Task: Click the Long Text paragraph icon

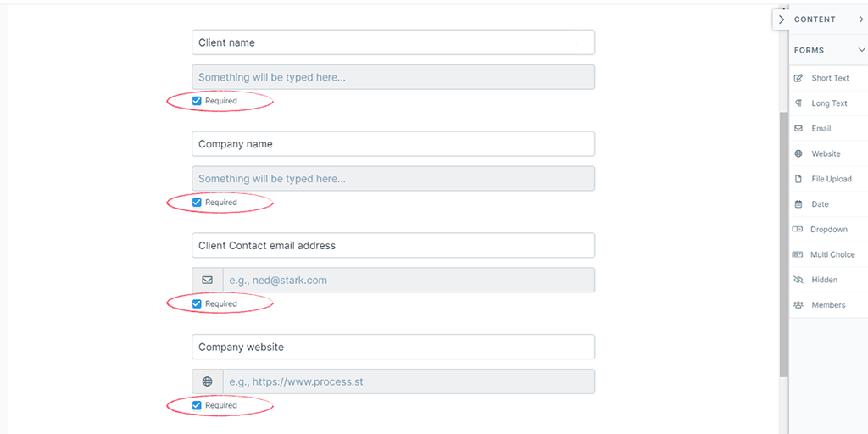Action: pos(798,103)
